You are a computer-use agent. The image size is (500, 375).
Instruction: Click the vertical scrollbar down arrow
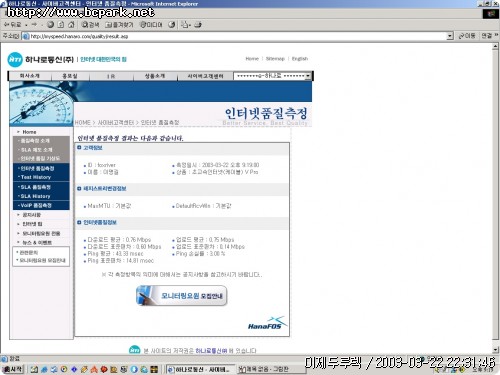[x=495, y=350]
